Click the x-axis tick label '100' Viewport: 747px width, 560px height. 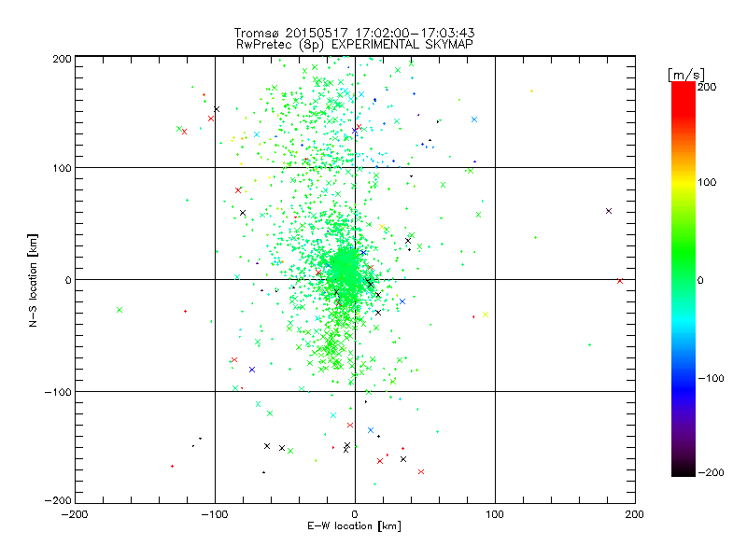495,514
